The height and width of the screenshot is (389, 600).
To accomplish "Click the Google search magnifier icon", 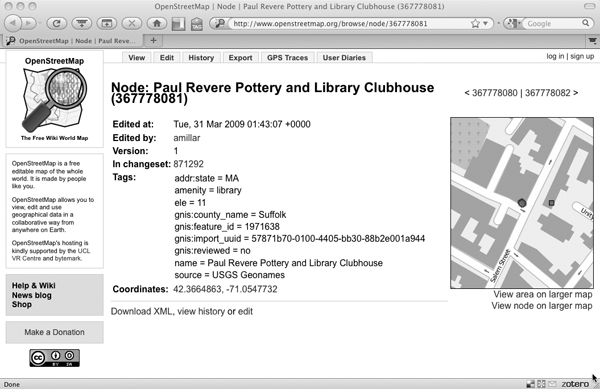I will pyautogui.click(x=585, y=23).
